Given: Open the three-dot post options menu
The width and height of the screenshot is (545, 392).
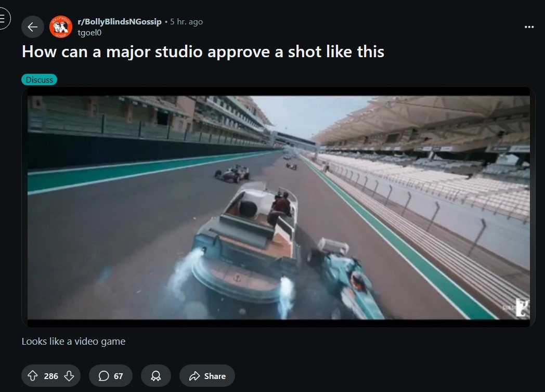Looking at the screenshot, I should click(x=529, y=27).
